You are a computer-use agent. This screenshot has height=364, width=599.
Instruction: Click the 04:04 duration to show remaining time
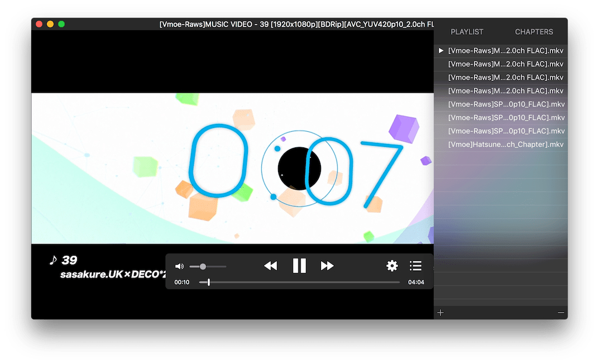click(x=416, y=282)
